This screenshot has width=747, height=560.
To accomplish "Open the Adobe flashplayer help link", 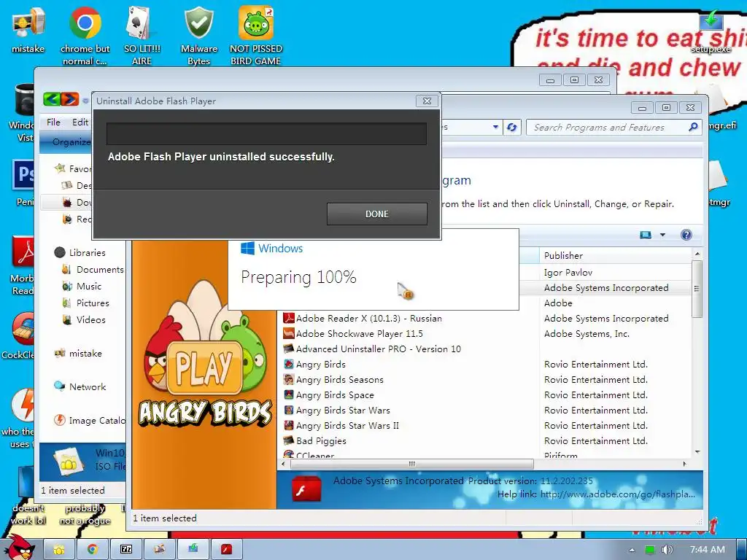I will (x=617, y=494).
